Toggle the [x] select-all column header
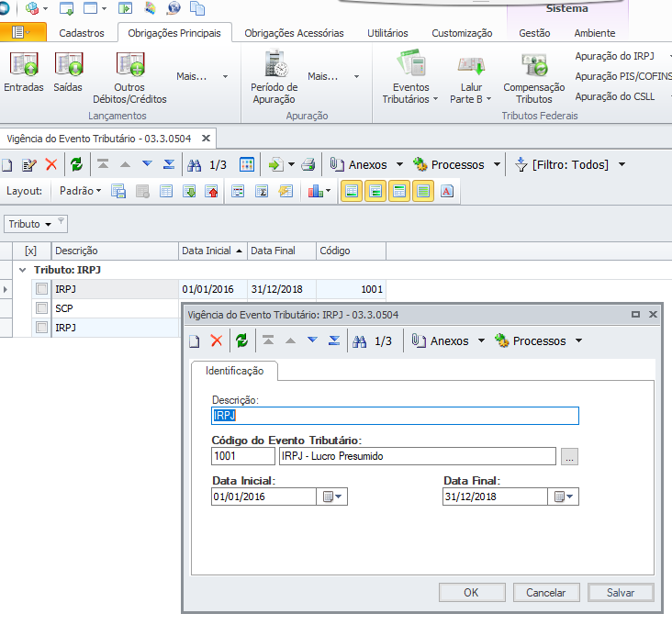The width and height of the screenshot is (672, 636). click(30, 251)
